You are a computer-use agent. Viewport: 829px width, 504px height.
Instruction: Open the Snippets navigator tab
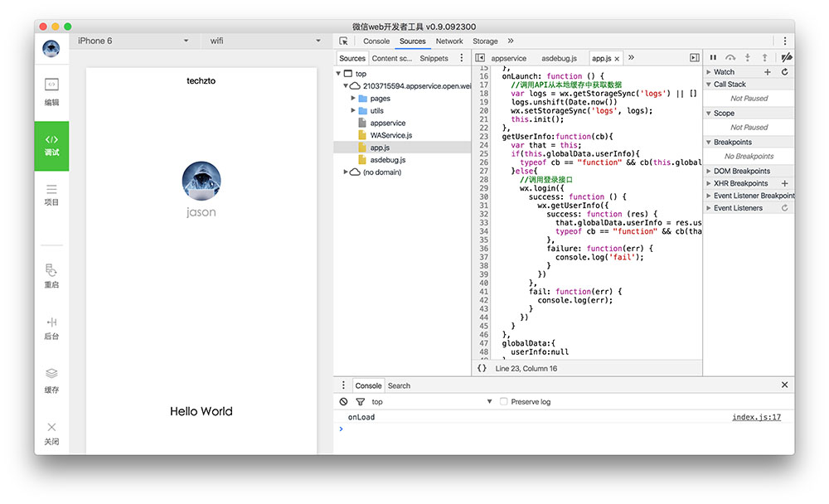point(434,58)
